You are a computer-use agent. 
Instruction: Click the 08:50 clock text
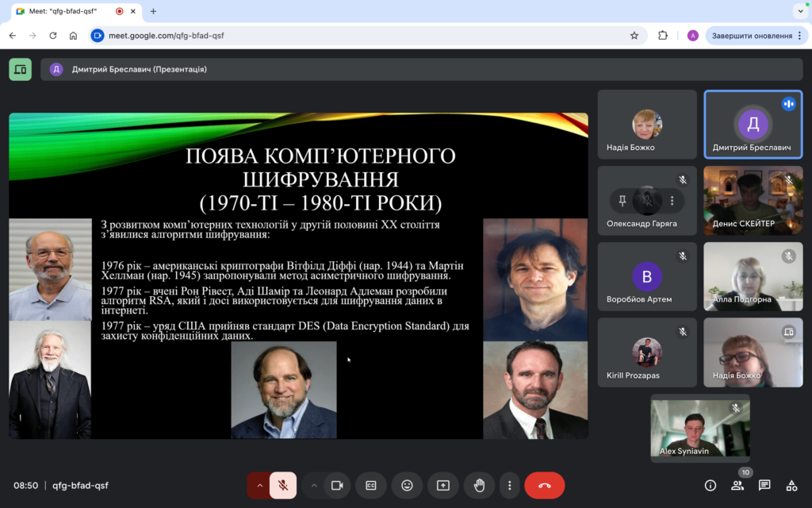pyautogui.click(x=26, y=485)
